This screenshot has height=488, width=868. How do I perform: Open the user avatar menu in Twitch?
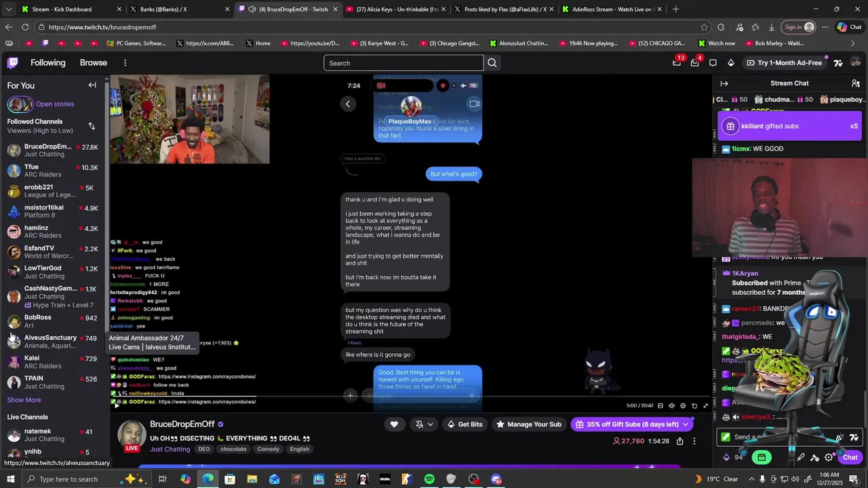856,62
